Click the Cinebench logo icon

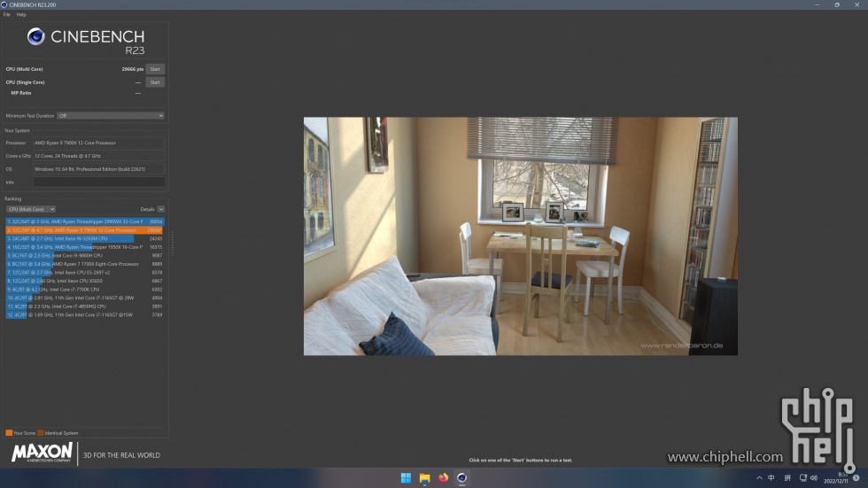click(x=36, y=36)
